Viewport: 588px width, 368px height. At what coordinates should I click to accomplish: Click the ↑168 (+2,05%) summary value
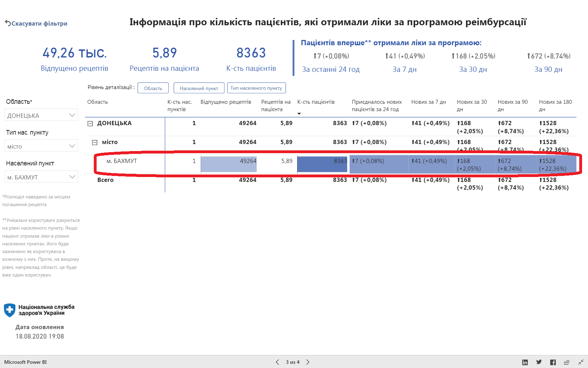point(473,56)
